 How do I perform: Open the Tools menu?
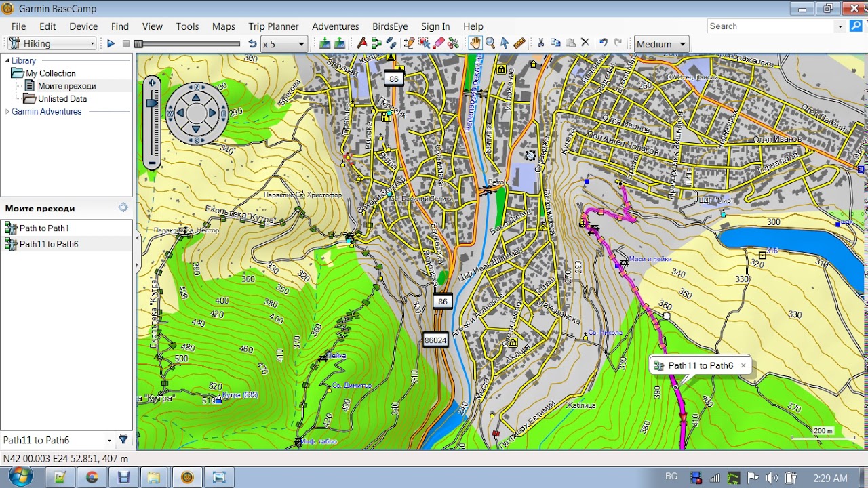click(x=187, y=26)
